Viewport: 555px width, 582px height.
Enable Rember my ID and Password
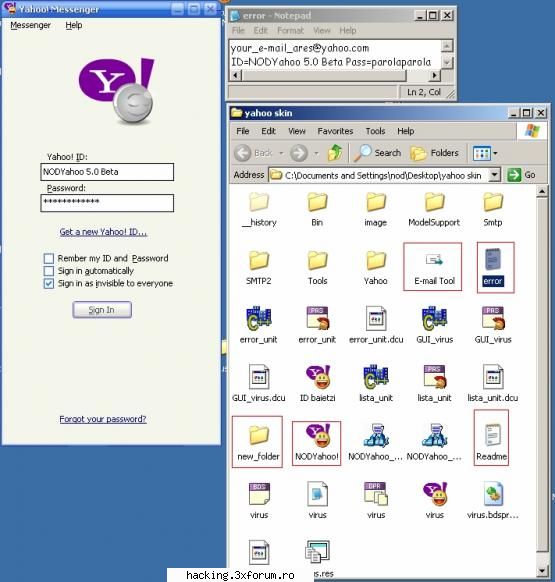click(x=49, y=258)
